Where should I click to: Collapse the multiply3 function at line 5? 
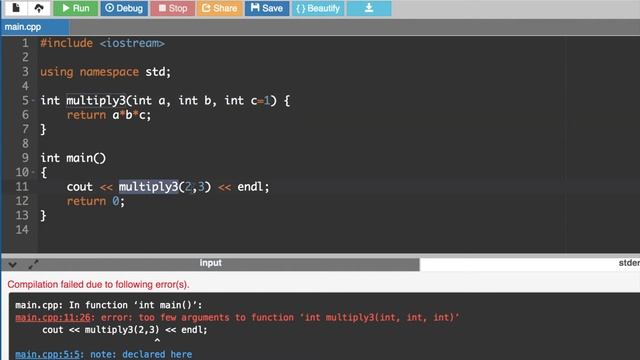point(33,100)
